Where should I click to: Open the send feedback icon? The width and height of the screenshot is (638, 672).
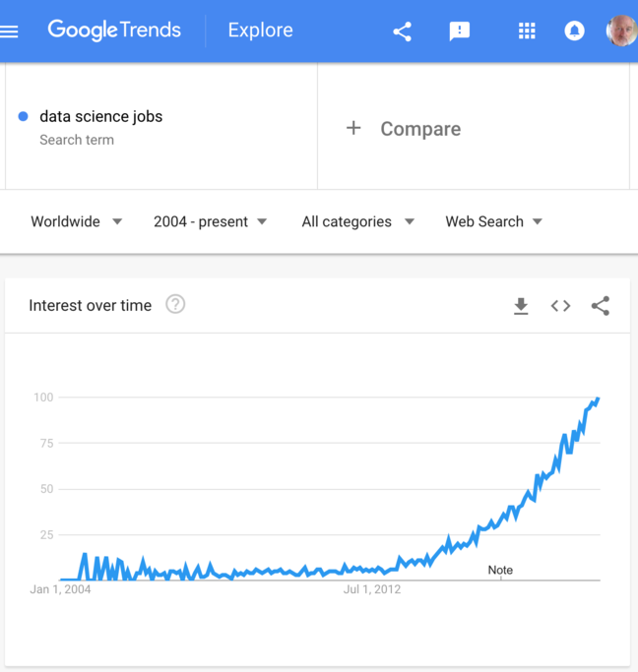pos(459,31)
